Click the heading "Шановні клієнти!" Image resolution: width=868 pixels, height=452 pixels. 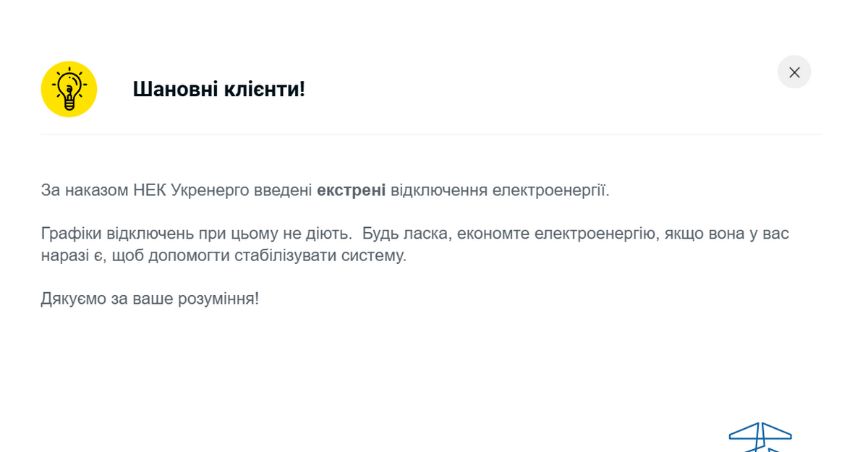click(x=218, y=90)
